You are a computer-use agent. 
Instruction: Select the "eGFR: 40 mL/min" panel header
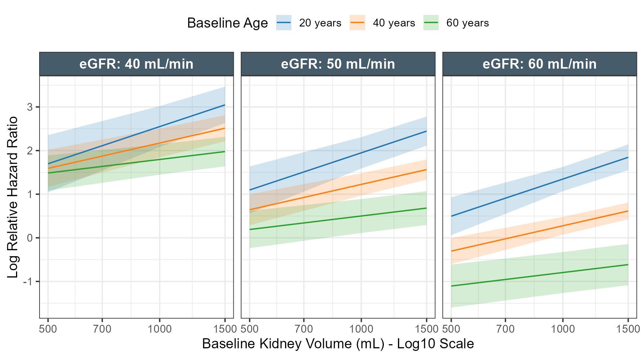(x=136, y=64)
